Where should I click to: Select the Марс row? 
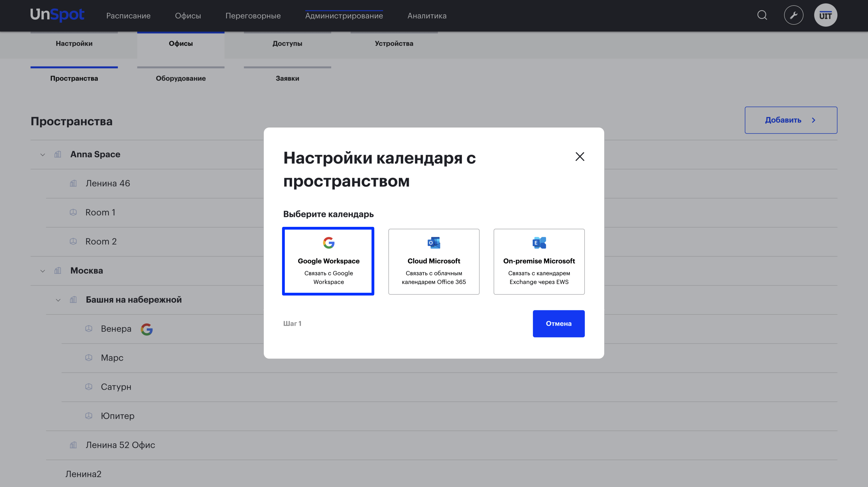(450, 358)
